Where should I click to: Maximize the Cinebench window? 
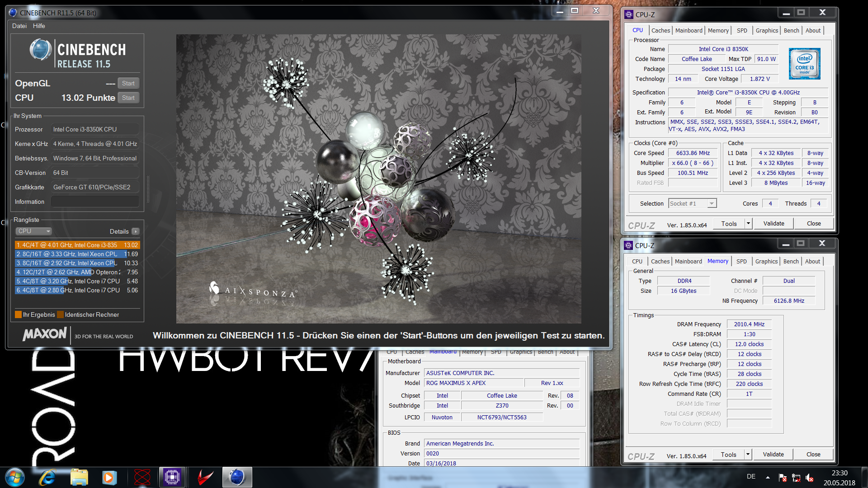(x=575, y=11)
